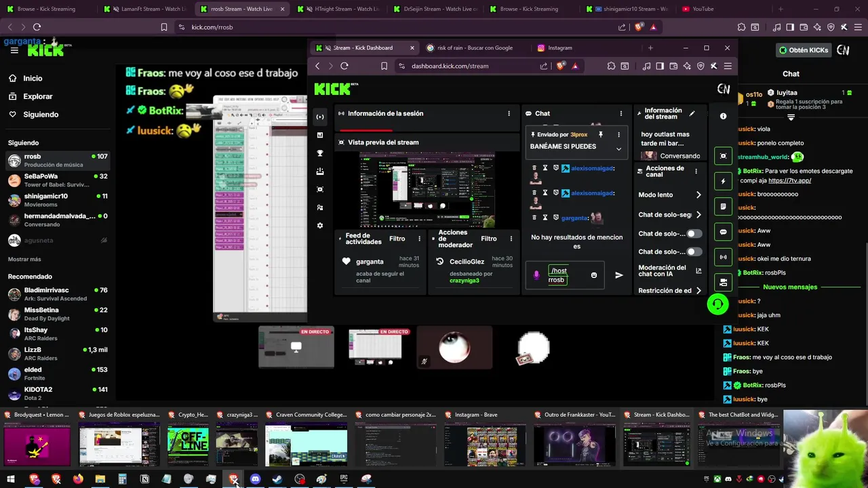Send the chat message with arrow icon
The image size is (868, 488).
click(618, 275)
